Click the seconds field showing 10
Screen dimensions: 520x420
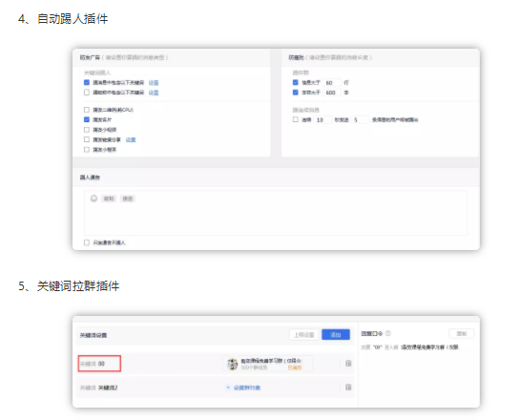coord(322,119)
